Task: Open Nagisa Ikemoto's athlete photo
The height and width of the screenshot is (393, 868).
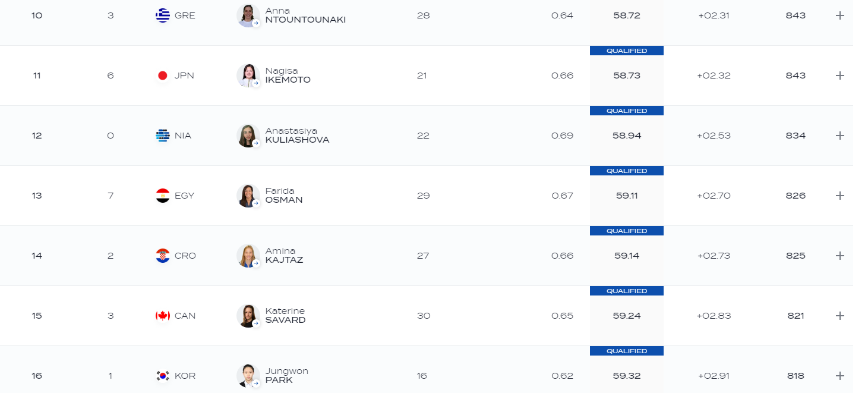Action: click(x=248, y=76)
